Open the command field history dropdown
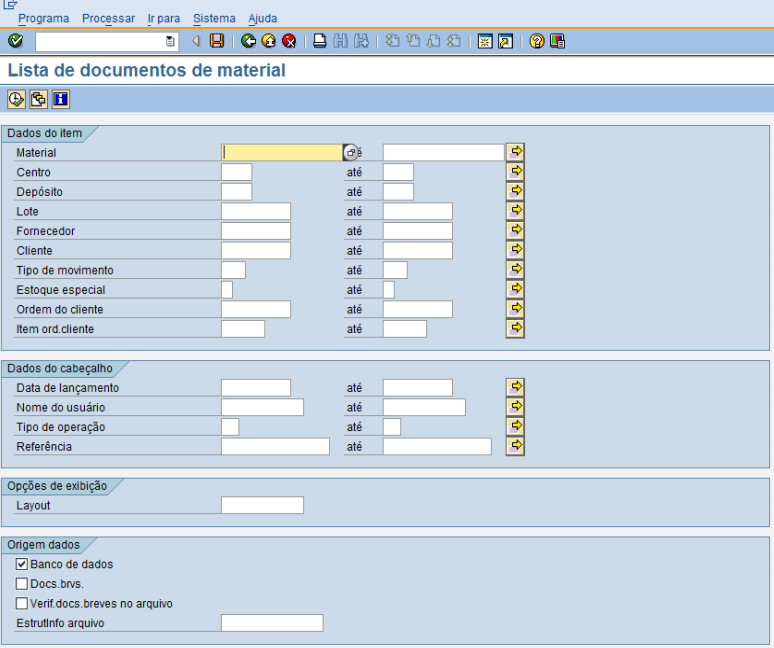The image size is (774, 648). click(170, 41)
